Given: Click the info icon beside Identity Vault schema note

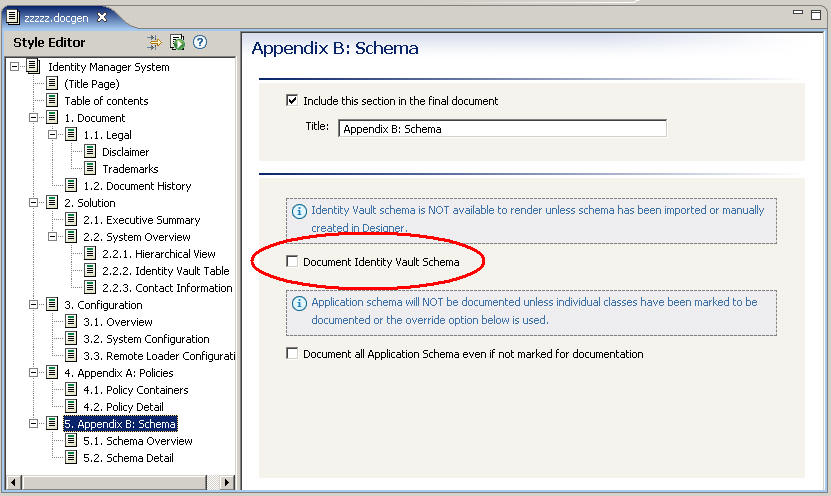Looking at the screenshot, I should (x=299, y=211).
